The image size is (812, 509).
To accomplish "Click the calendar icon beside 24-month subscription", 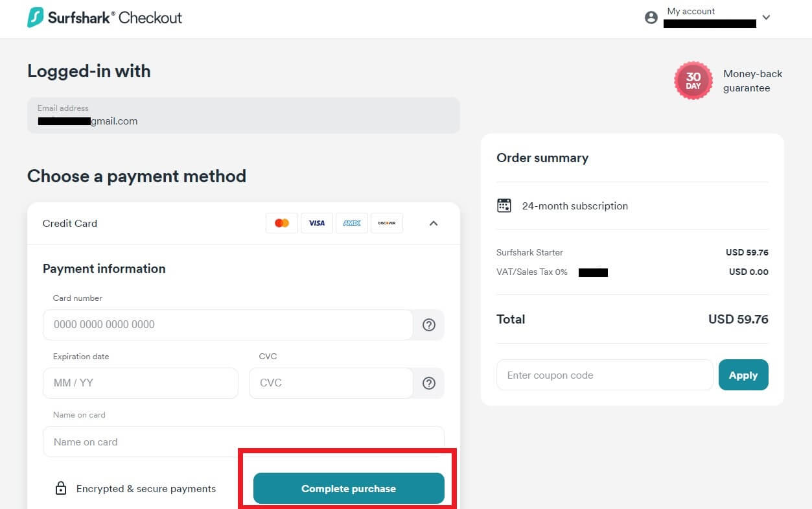I will coord(504,206).
